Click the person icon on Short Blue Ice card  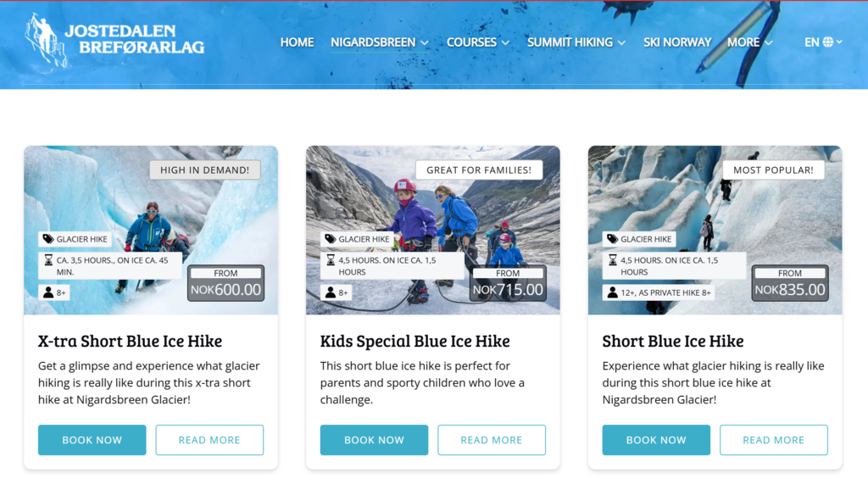click(612, 292)
